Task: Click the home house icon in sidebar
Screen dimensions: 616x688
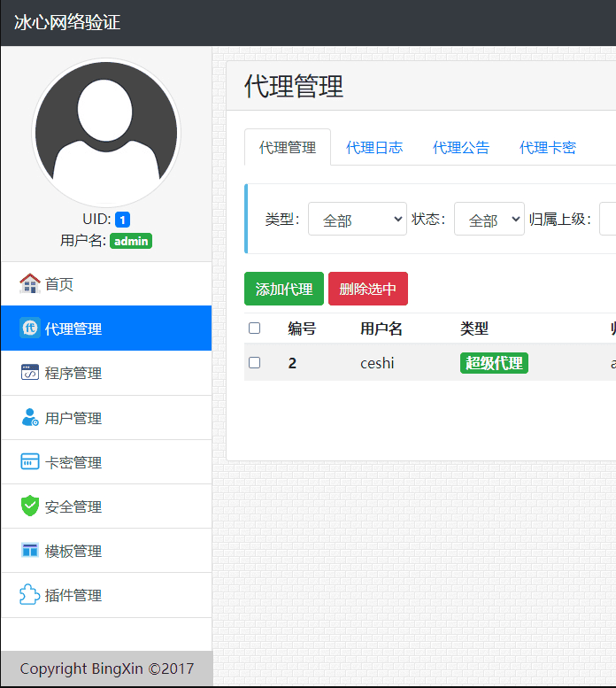Action: pyautogui.click(x=30, y=283)
